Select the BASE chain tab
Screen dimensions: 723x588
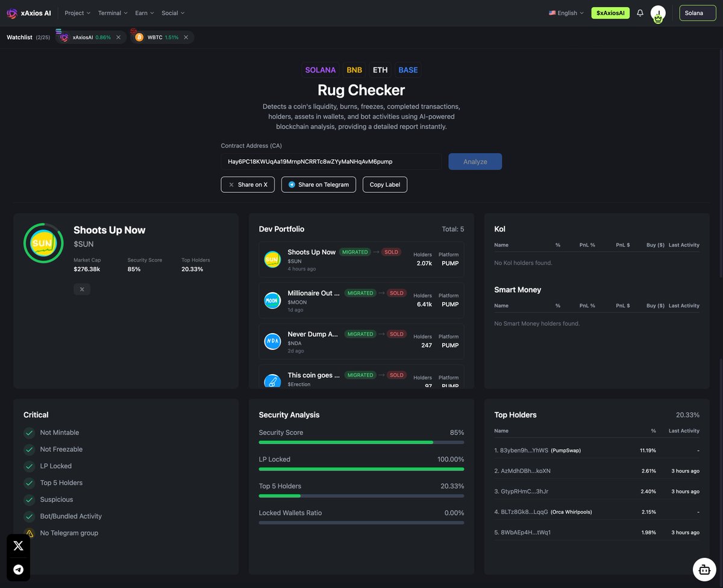pyautogui.click(x=408, y=70)
